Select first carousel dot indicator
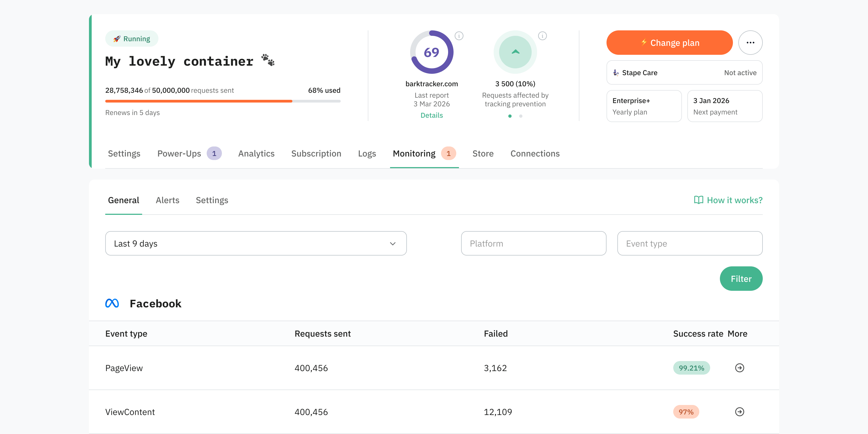868x434 pixels. 510,116
